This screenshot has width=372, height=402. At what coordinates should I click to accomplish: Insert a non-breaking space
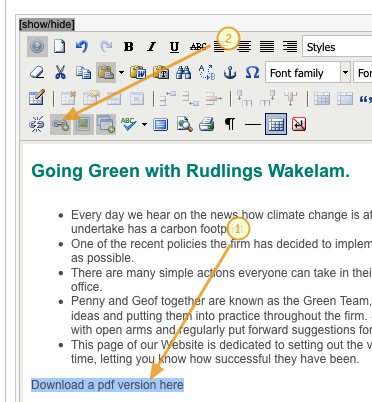point(299,124)
